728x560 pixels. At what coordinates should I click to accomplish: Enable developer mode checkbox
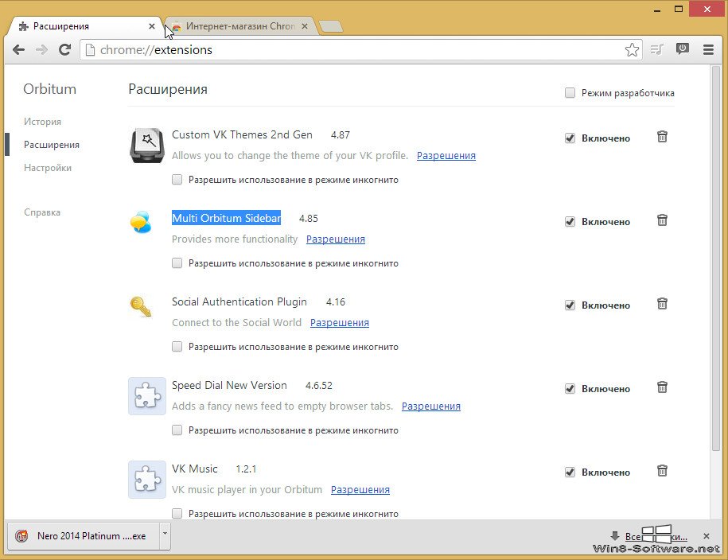tap(570, 93)
